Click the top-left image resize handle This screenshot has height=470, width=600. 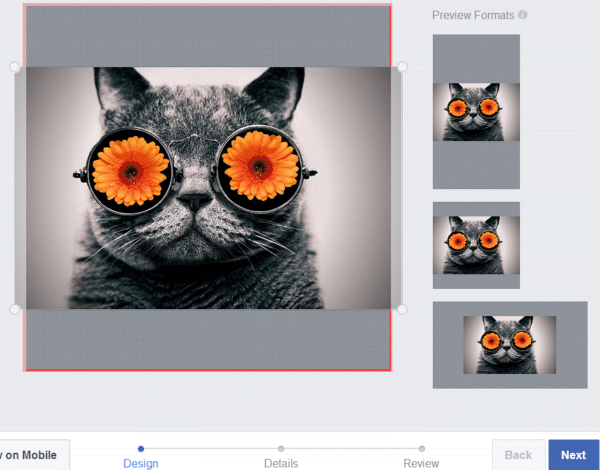15,67
